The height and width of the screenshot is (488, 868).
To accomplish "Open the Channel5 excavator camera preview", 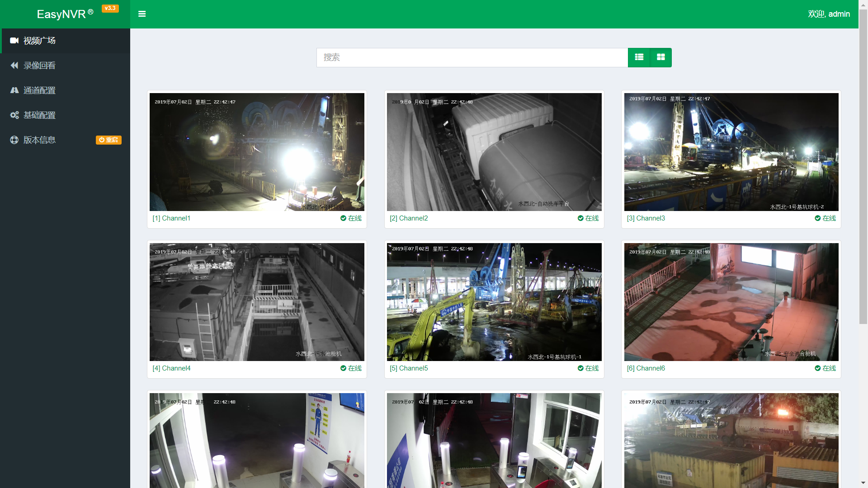I will coord(494,302).
